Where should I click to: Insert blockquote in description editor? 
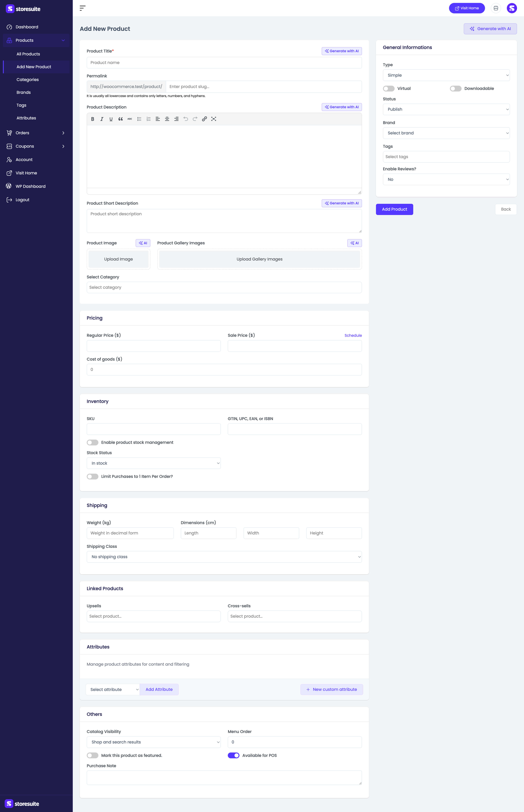pyautogui.click(x=121, y=119)
